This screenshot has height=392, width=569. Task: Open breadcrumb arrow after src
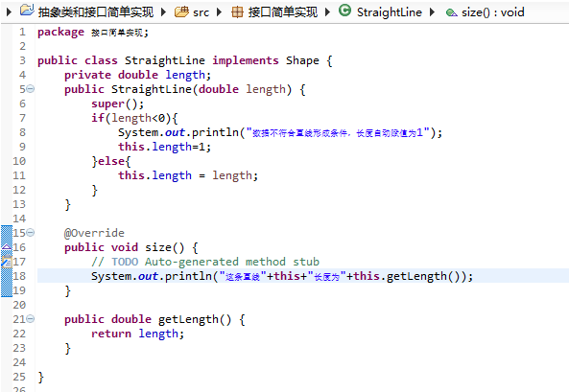point(219,12)
